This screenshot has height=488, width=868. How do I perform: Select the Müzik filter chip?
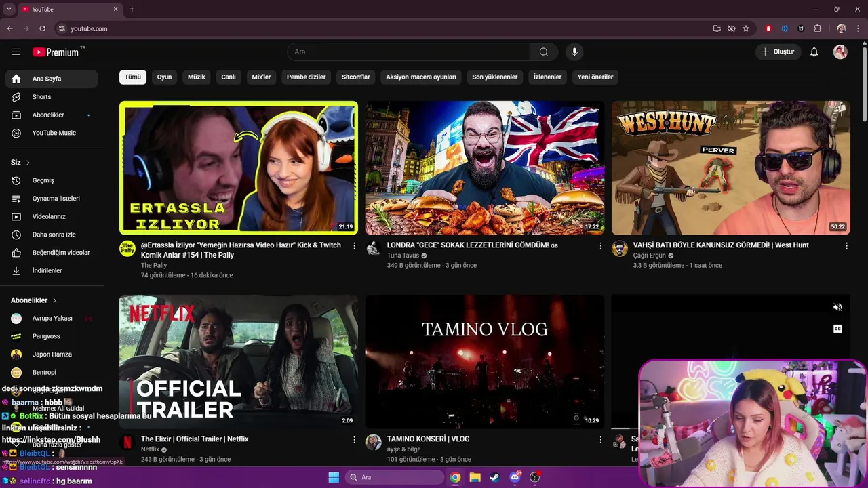pos(196,77)
